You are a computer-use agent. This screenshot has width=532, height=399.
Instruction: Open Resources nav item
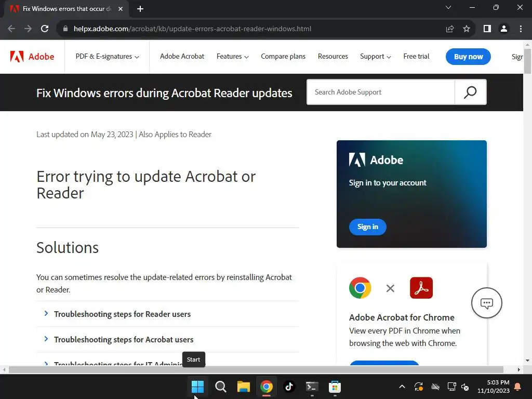[x=333, y=56]
